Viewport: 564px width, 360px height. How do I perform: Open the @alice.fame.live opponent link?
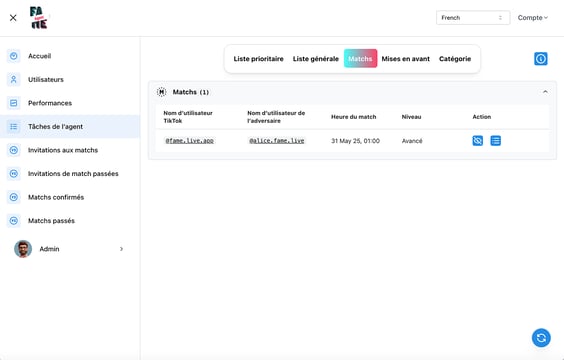[x=277, y=141]
